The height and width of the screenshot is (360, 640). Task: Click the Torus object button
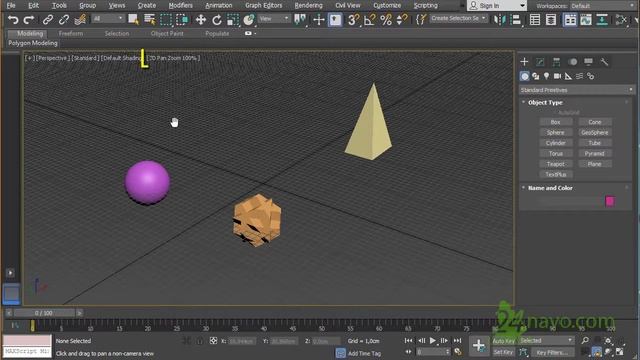pos(556,153)
